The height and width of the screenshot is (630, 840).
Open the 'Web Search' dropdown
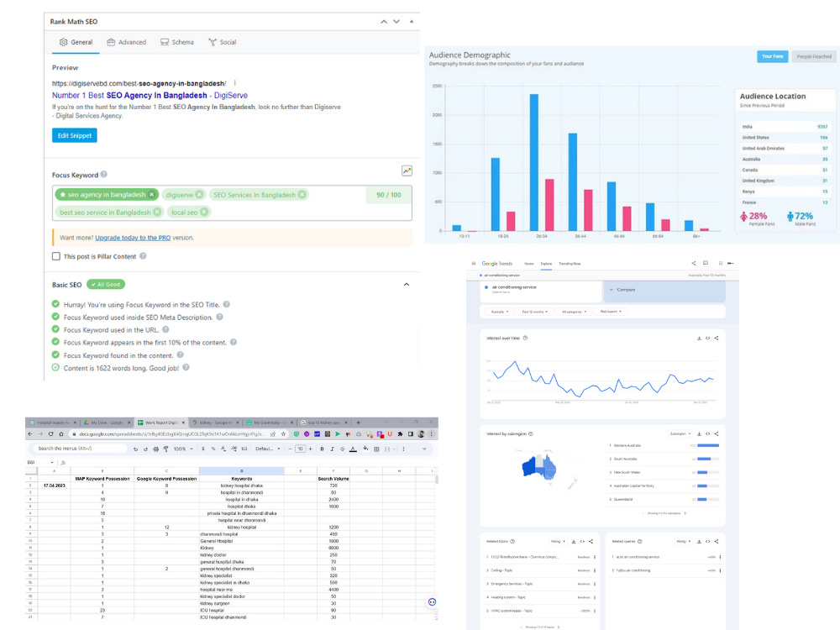click(611, 312)
